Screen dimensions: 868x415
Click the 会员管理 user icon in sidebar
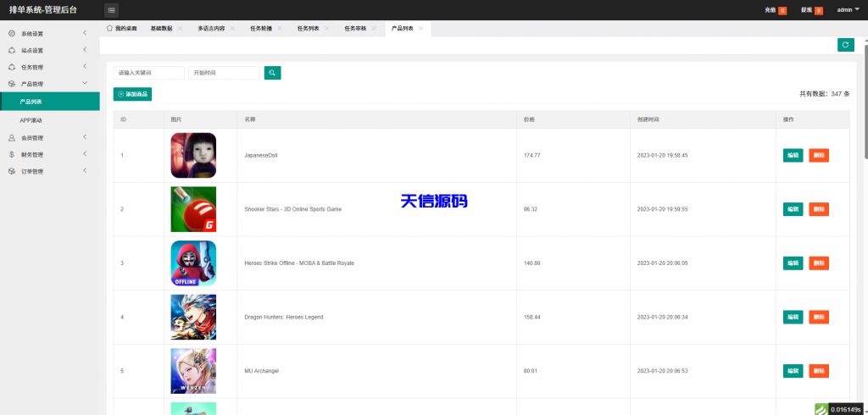coord(11,138)
